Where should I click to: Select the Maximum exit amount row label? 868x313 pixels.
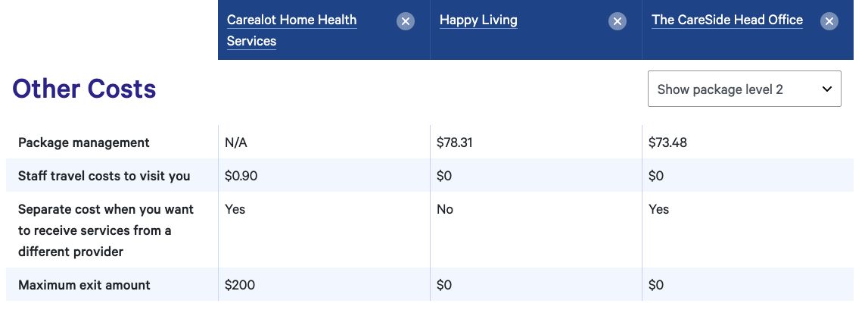(84, 285)
